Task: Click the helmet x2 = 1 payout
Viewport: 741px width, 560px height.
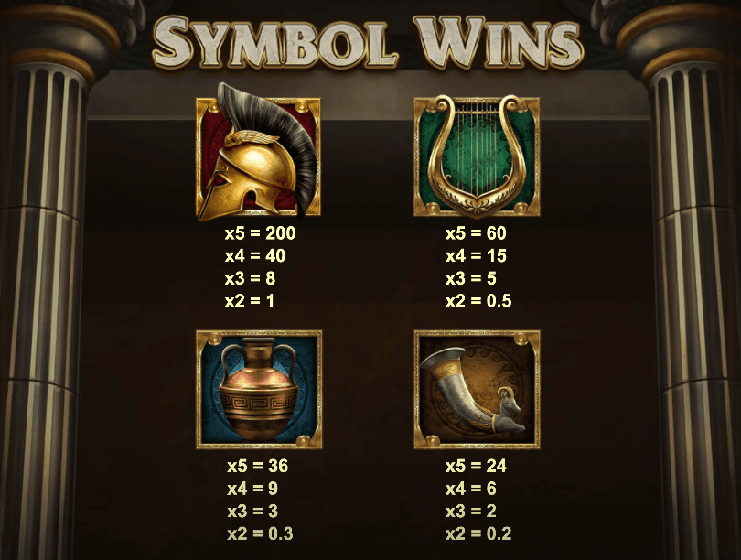Action: click(250, 301)
